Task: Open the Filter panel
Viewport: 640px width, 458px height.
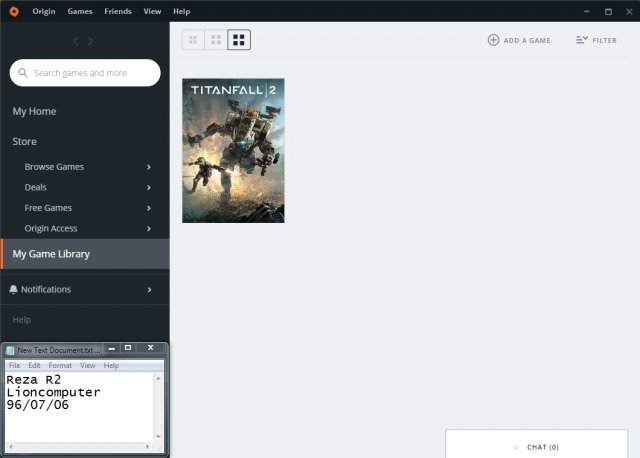Action: (597, 40)
